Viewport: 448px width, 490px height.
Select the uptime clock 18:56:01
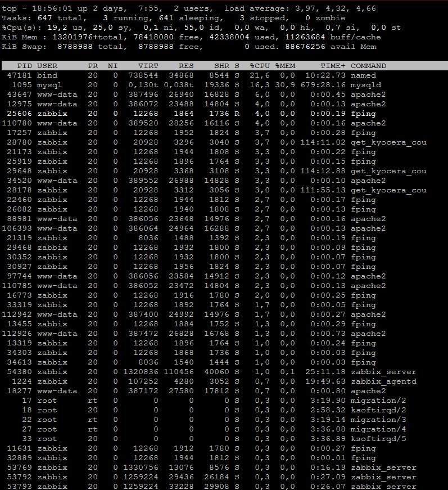pos(52,8)
